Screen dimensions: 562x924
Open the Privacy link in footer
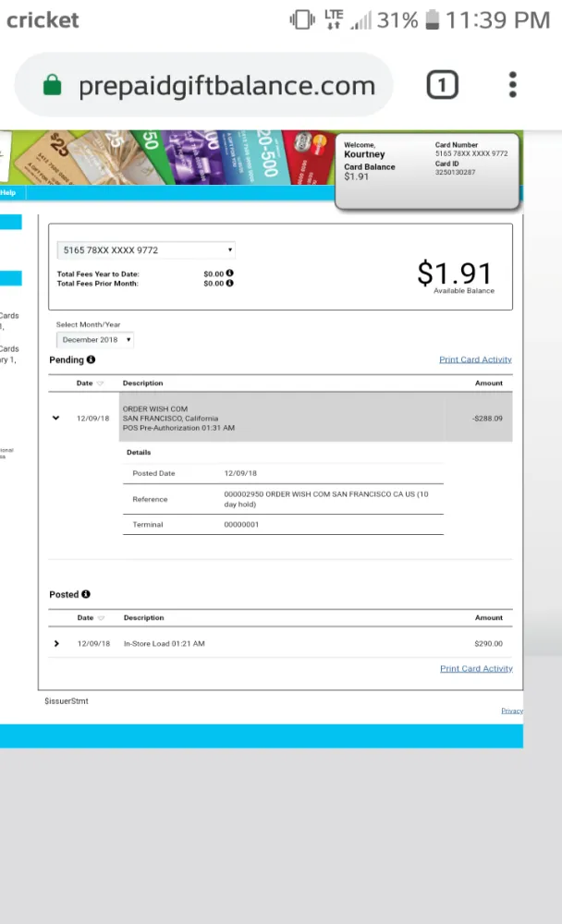[x=512, y=711]
